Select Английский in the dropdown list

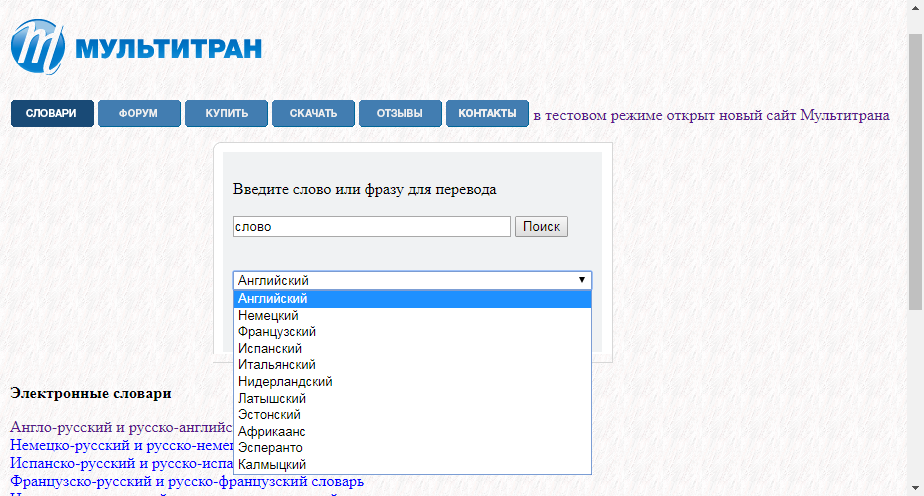(x=412, y=299)
